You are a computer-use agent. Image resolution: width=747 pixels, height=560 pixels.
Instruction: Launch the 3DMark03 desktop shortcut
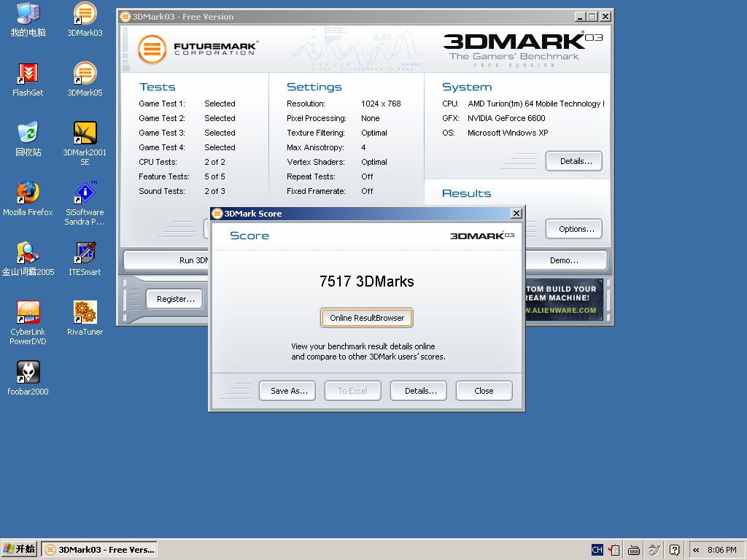[85, 20]
